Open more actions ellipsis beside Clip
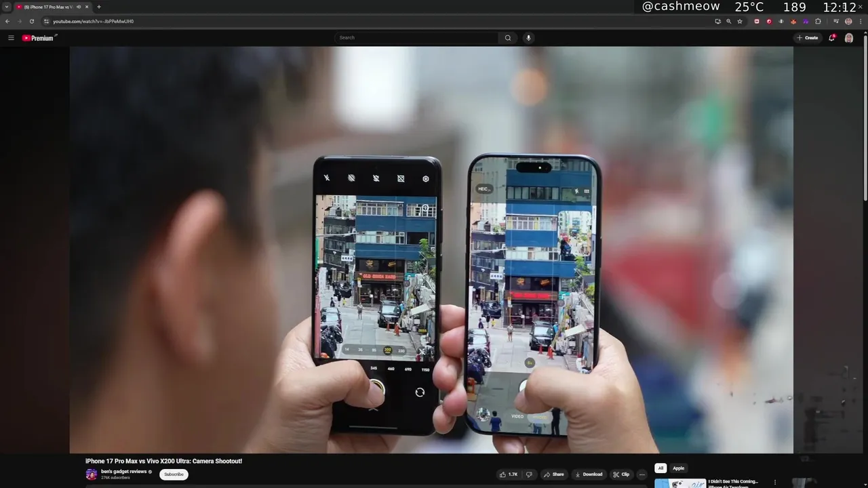 pos(642,474)
